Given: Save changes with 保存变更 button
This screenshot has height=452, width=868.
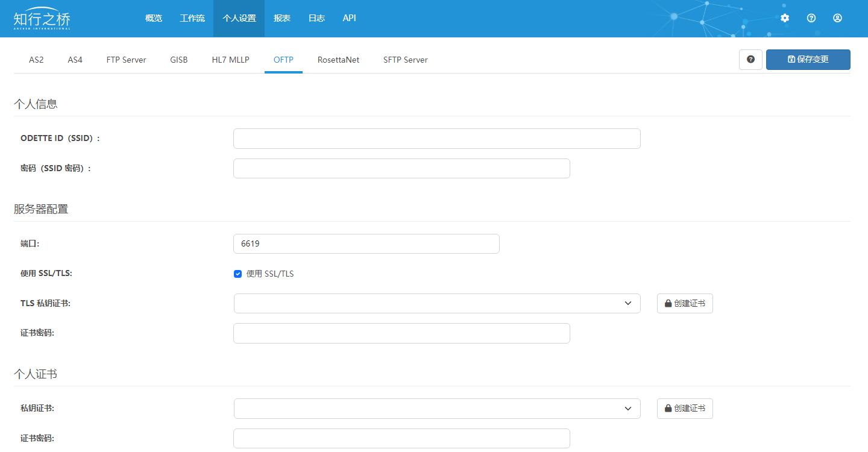Looking at the screenshot, I should pyautogui.click(x=808, y=60).
